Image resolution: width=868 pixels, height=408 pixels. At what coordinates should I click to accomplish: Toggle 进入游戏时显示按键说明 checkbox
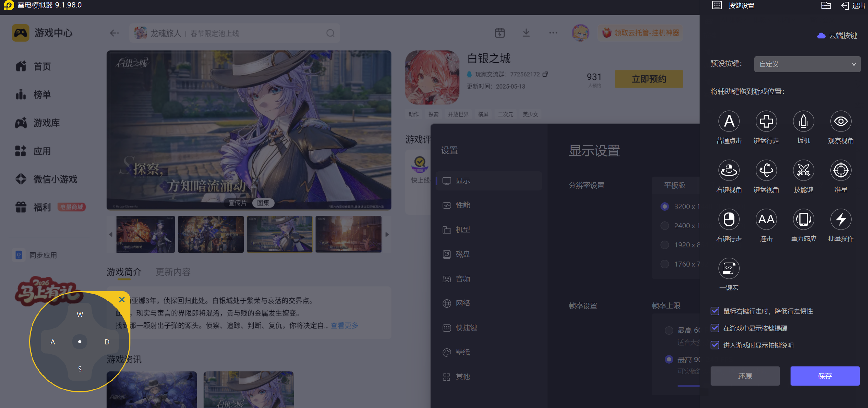(x=715, y=345)
